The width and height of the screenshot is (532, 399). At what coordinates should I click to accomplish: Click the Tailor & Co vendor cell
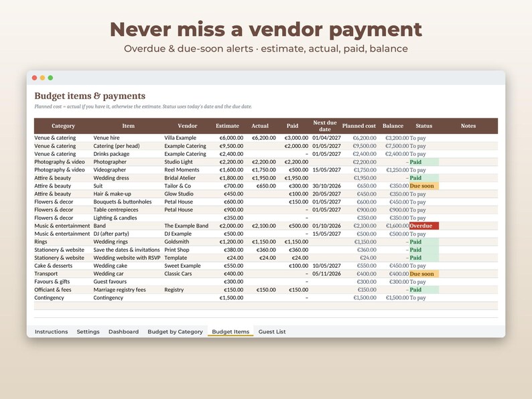178,185
